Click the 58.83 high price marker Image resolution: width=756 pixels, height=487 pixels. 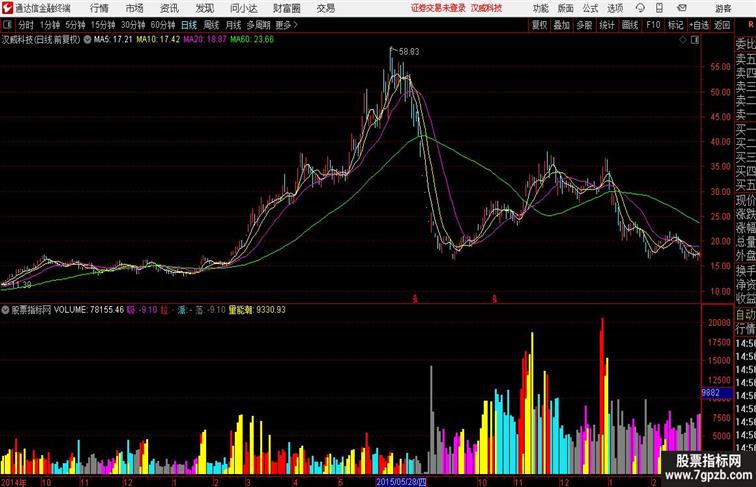409,52
